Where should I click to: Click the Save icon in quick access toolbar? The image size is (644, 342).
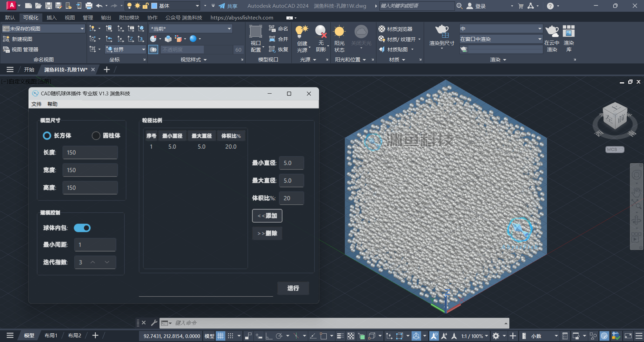pos(48,6)
